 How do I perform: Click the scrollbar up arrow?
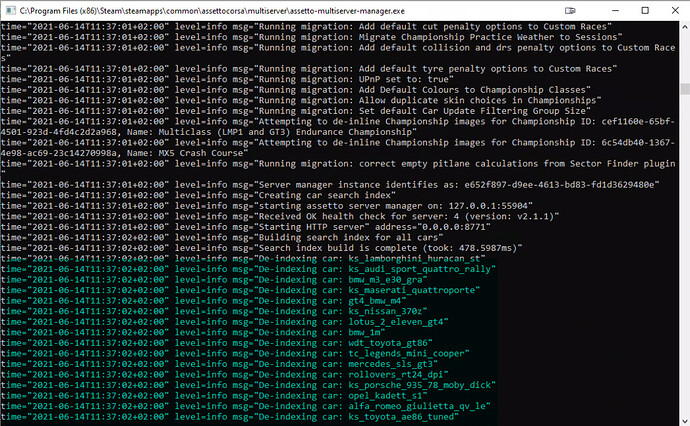pos(685,26)
